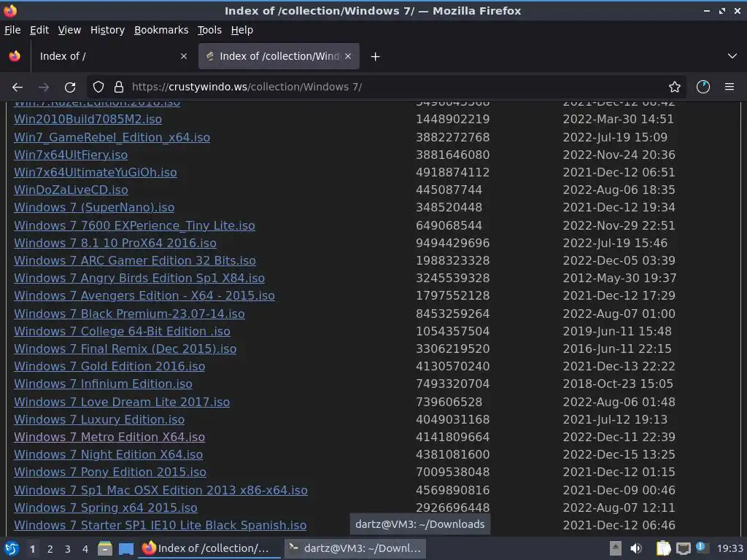Open the taskbar file manager icon
Screen dimensions: 747x560
coord(105,548)
